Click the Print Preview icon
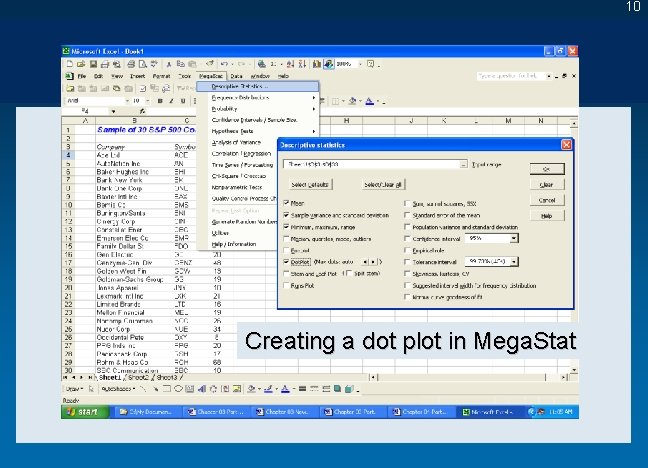This screenshot has height=468, width=648. tap(143, 64)
